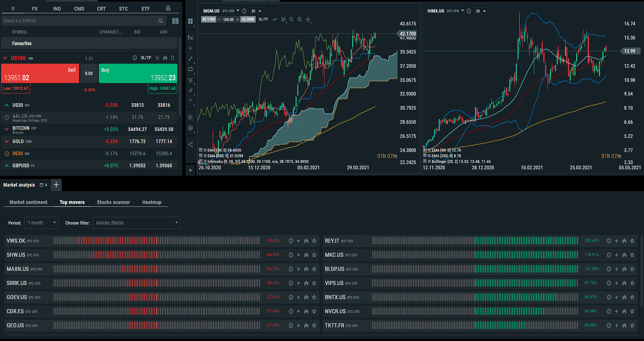The image size is (644, 341).
Task: Switch to the CMD tab
Action: coord(79,9)
